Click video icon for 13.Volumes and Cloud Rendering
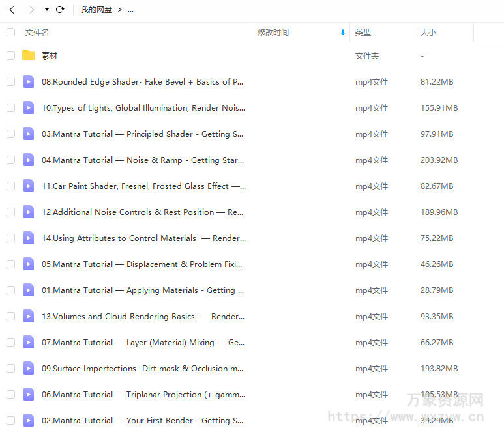The width and height of the screenshot is (504, 439). pyautogui.click(x=29, y=316)
